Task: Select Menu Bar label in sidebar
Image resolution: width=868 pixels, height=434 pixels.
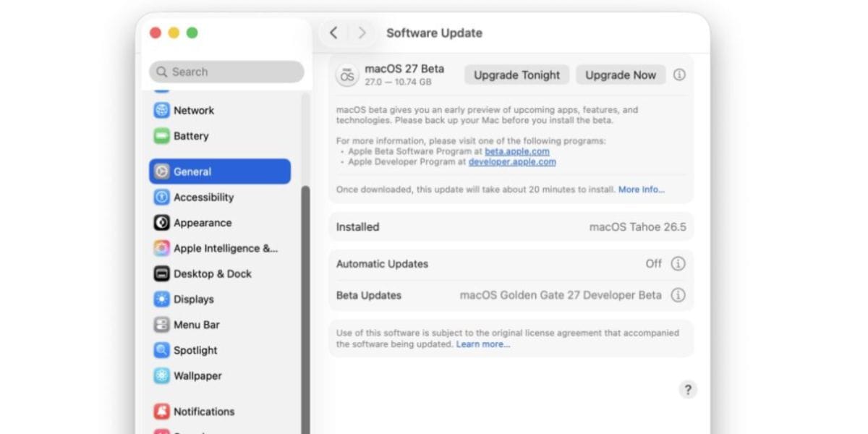Action: click(197, 325)
